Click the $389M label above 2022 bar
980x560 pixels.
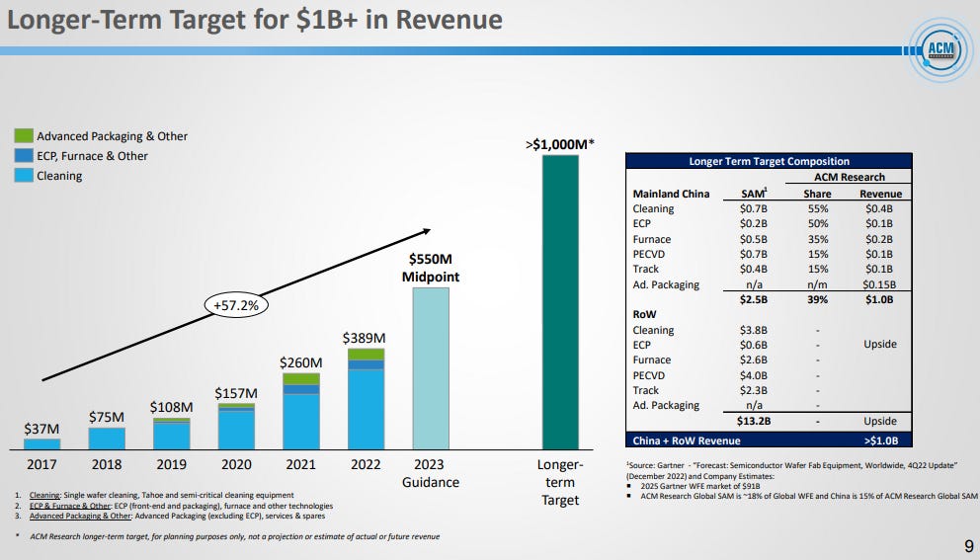coord(364,338)
